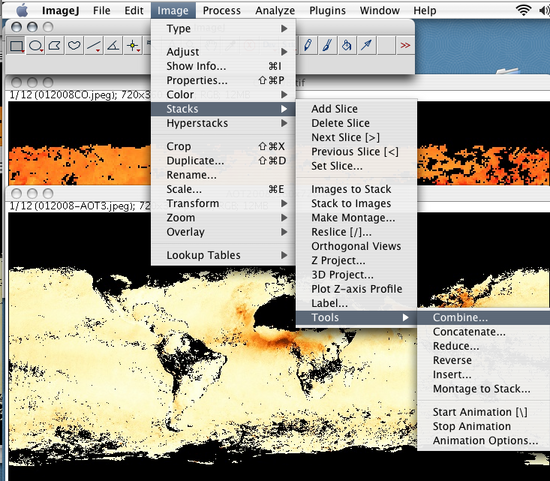Select Add Slice in Stacks submenu
Viewport: 550px width, 481px height.
356,109
